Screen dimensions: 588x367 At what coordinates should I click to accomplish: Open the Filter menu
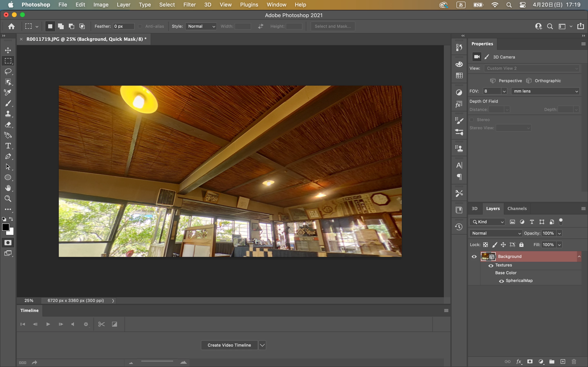pos(189,5)
